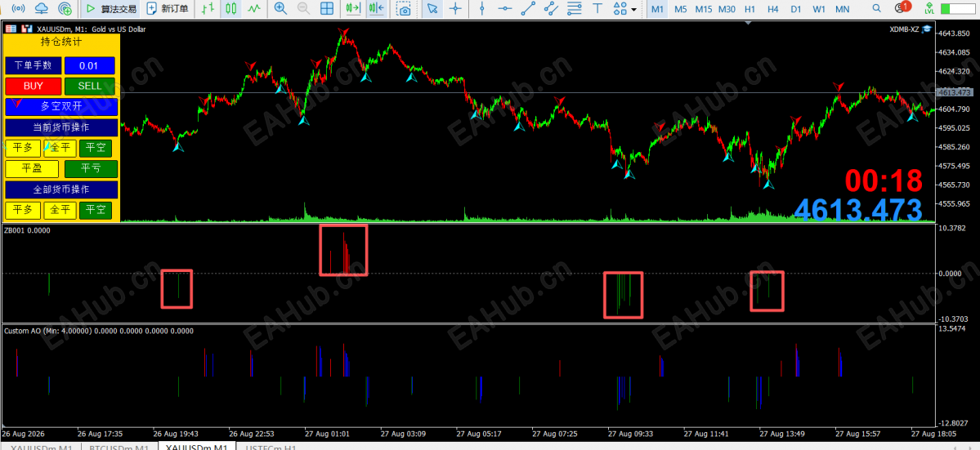Click the Custom AO indicator label
The width and height of the screenshot is (980, 450).
click(99, 331)
